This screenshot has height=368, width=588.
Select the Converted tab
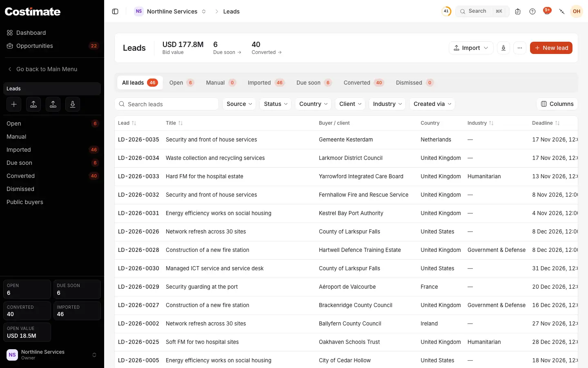(363, 83)
